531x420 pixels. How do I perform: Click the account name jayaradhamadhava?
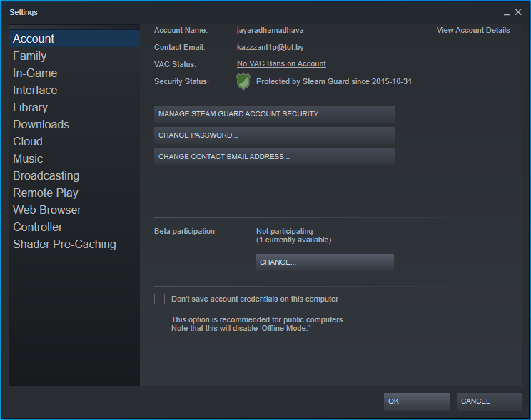(x=270, y=30)
